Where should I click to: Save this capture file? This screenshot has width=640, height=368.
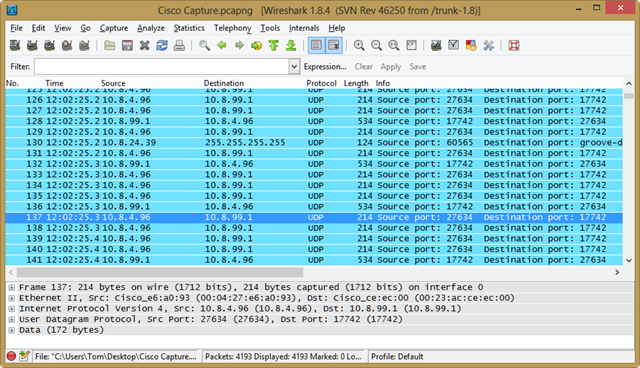click(127, 45)
